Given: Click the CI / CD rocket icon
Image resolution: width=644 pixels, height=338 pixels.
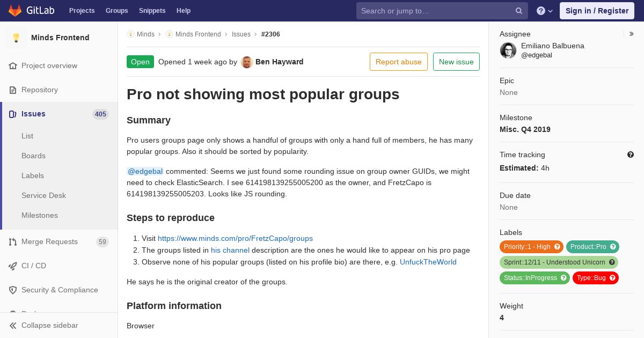Looking at the screenshot, I should tap(13, 266).
